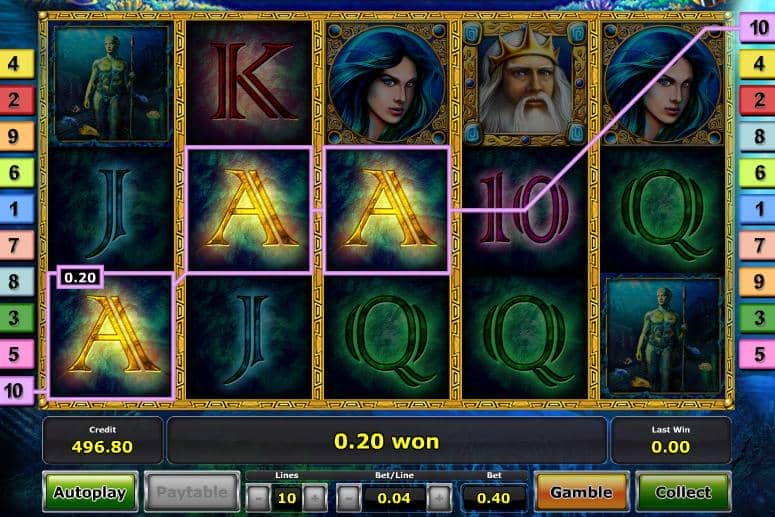Gamble the current win
Viewport: 775px width, 517px height.
point(582,492)
